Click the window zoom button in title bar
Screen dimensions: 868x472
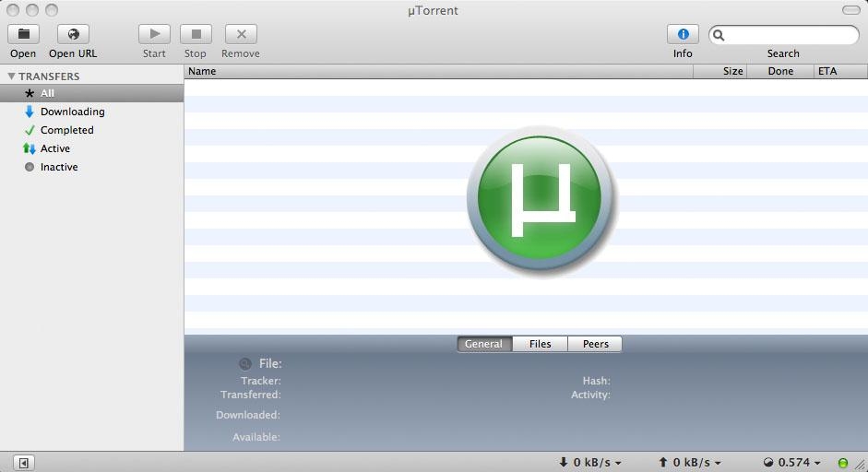pos(52,10)
